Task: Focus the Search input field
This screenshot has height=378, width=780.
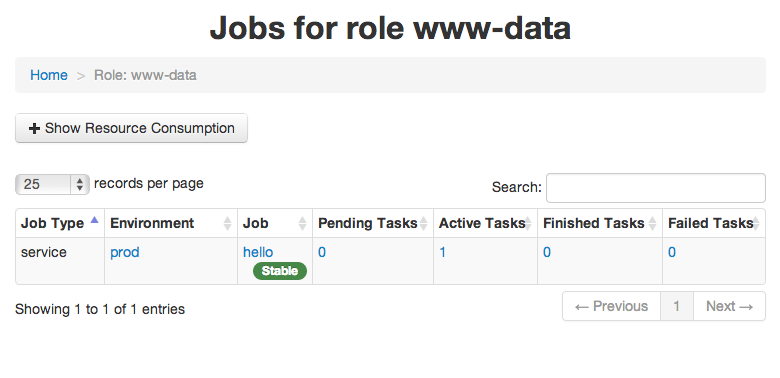Action: (x=656, y=188)
